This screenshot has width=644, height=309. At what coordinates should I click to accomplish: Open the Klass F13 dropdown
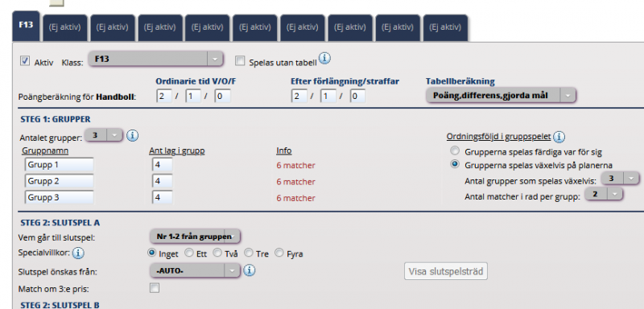[155, 59]
